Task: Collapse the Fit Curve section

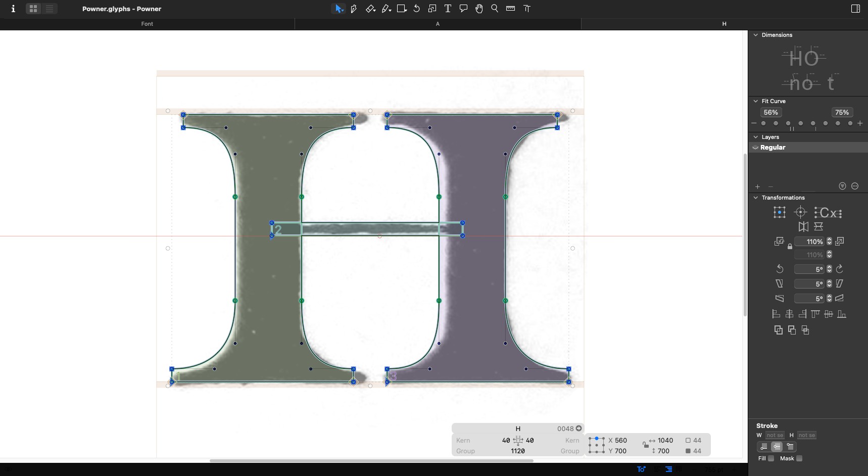Action: (x=756, y=101)
